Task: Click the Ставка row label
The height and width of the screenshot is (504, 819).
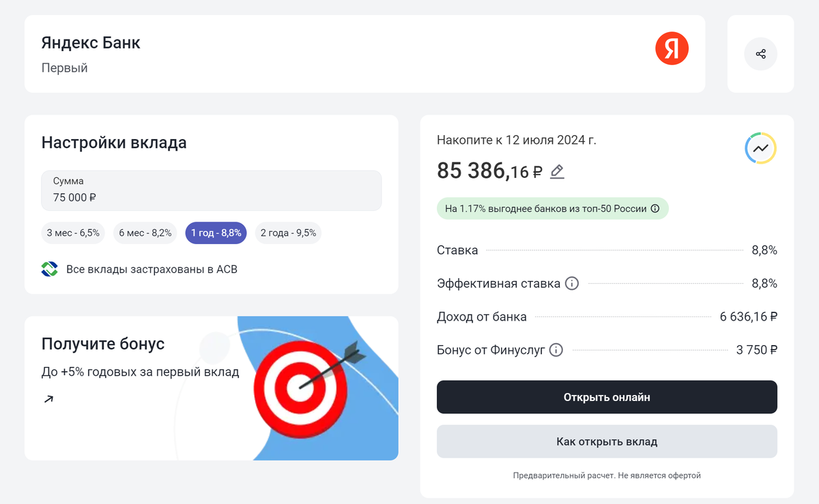Action: (x=457, y=250)
